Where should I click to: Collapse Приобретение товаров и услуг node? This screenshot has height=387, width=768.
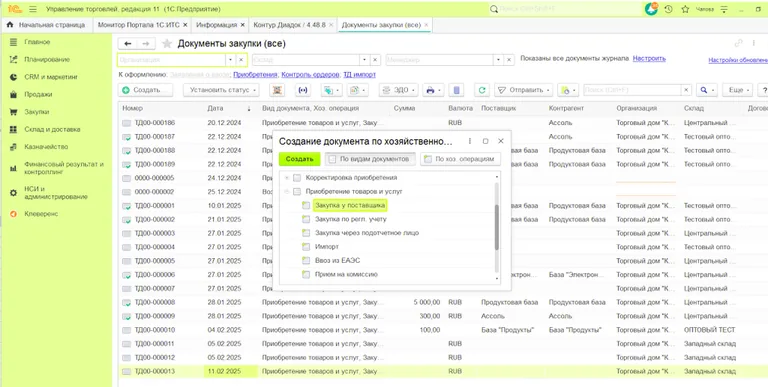tap(287, 192)
